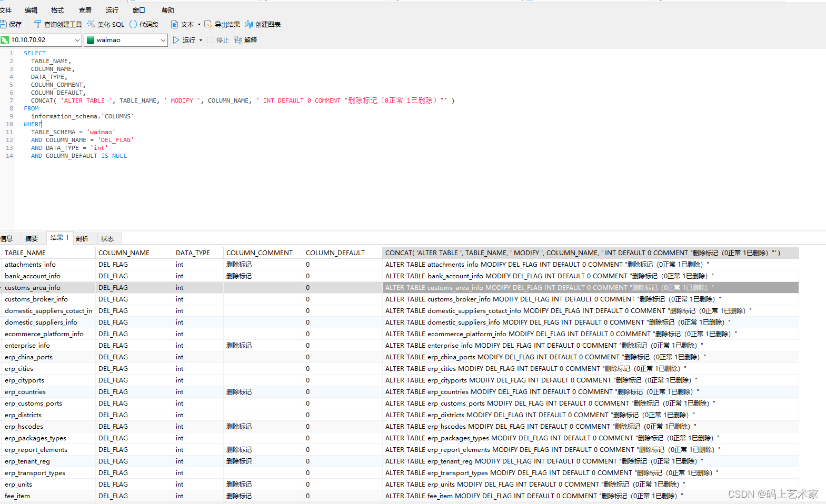Select the erp_countries cell
Image resolution: width=826 pixels, height=504 pixels.
(x=48, y=391)
